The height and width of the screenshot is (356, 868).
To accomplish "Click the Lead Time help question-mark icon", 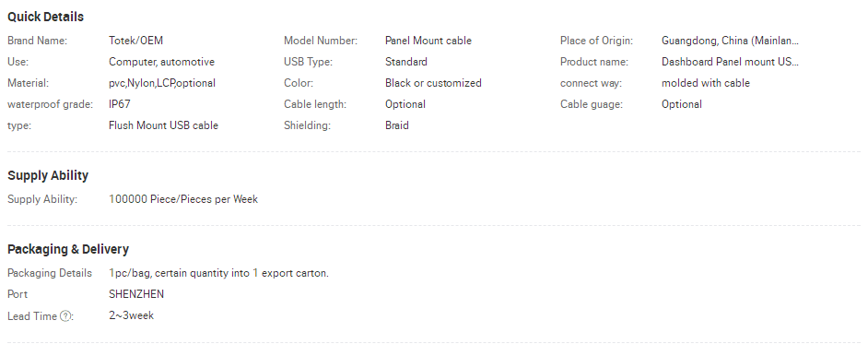I will 65,316.
